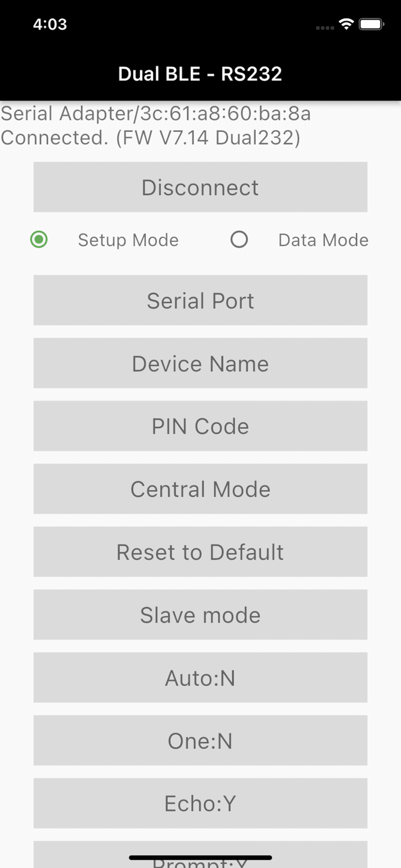
Task: Toggle Echo:Y setting off
Action: [200, 803]
